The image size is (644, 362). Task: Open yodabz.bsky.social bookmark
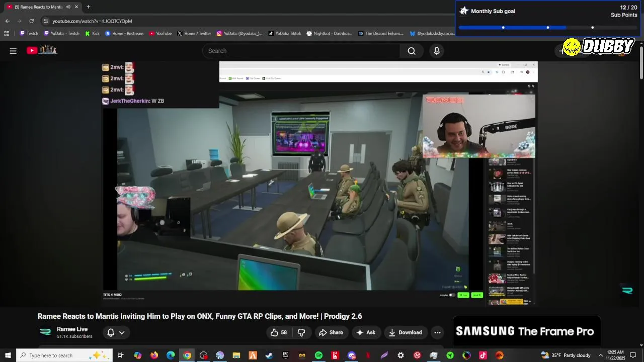point(432,34)
